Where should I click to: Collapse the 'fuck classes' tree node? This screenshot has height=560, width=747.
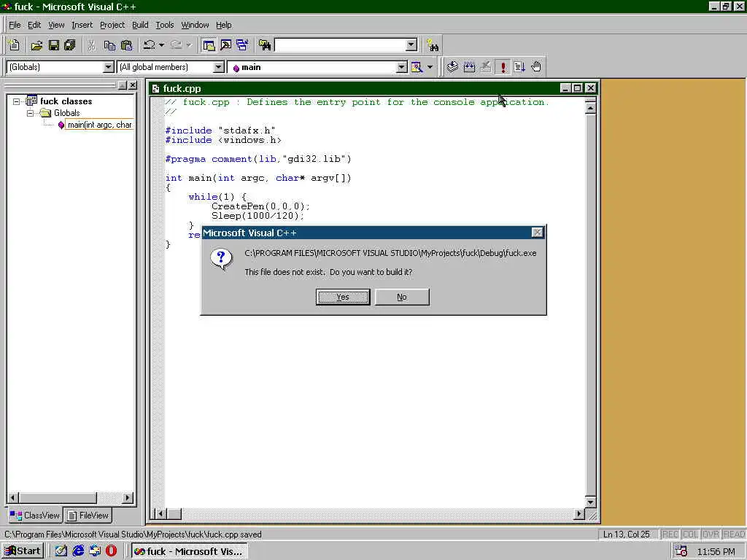click(x=16, y=101)
